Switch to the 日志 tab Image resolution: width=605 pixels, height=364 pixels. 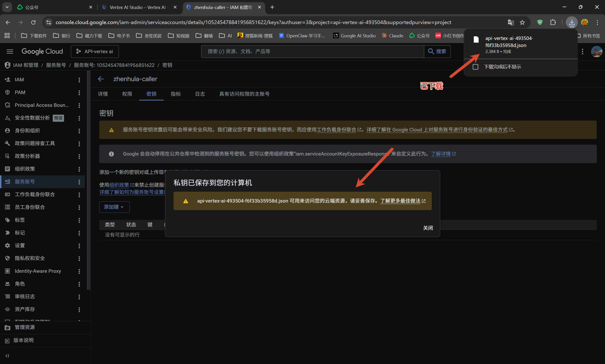point(200,94)
